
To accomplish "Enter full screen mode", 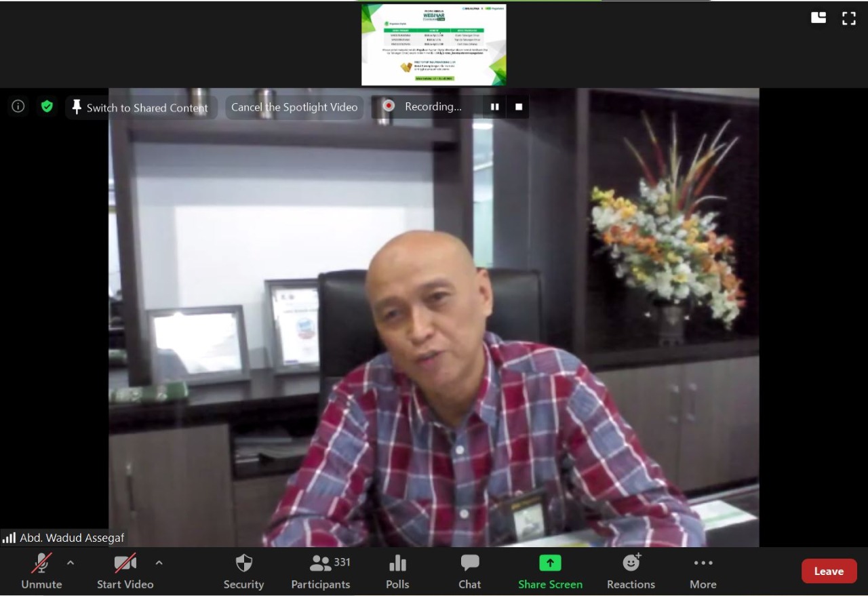I will tap(848, 18).
